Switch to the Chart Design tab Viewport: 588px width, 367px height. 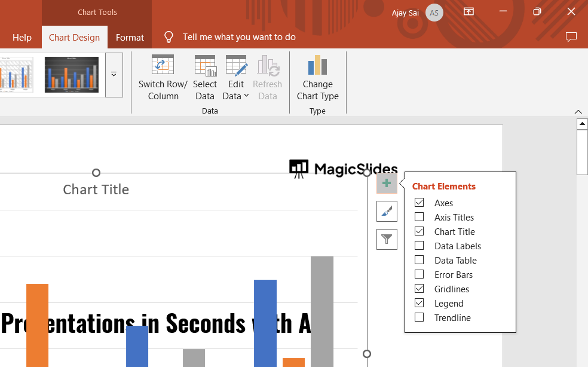(74, 38)
